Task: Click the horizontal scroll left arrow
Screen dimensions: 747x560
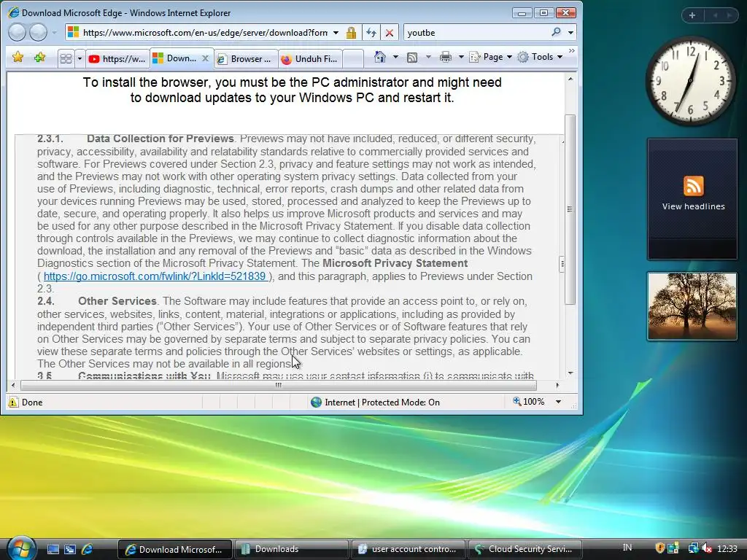Action: (x=13, y=385)
